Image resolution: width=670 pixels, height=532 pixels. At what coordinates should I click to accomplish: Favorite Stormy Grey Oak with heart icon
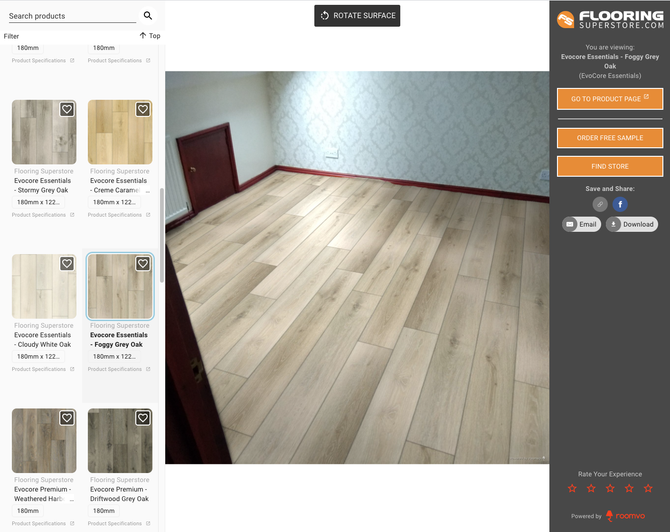(x=67, y=109)
